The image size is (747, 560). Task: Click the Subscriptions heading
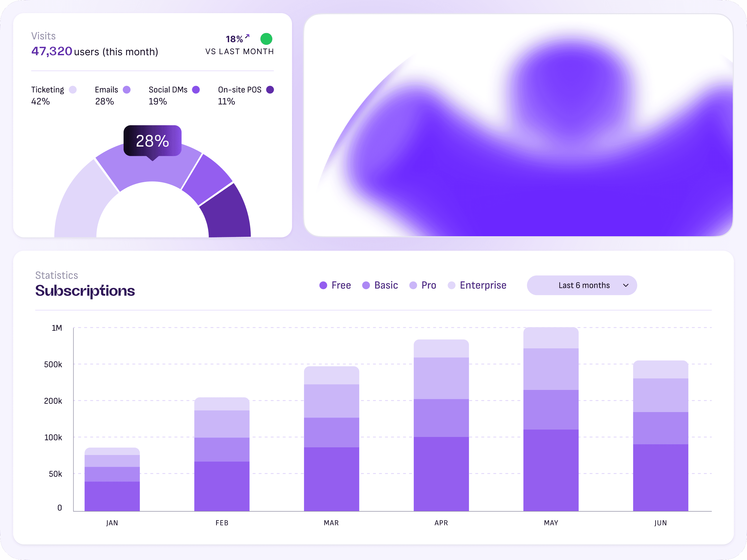coord(85,290)
